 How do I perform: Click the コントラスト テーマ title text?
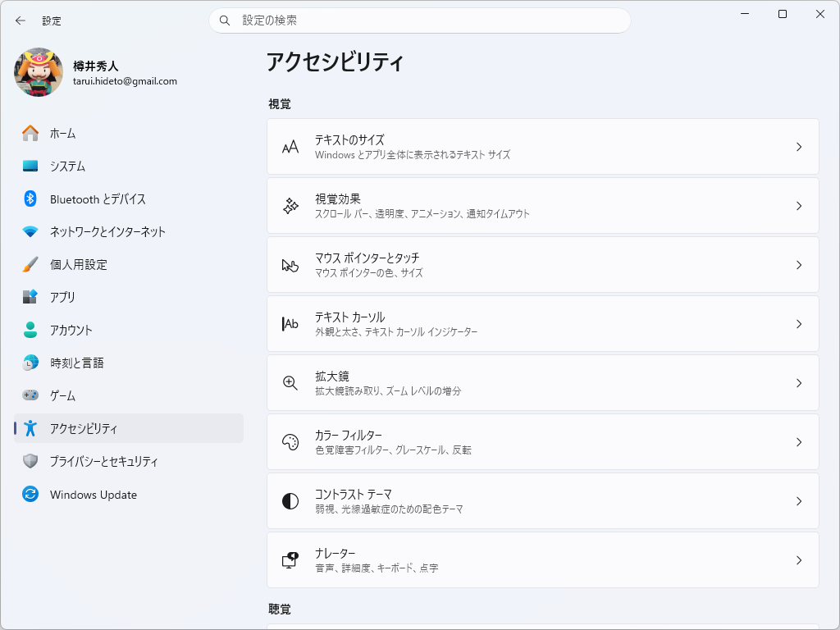tap(354, 494)
